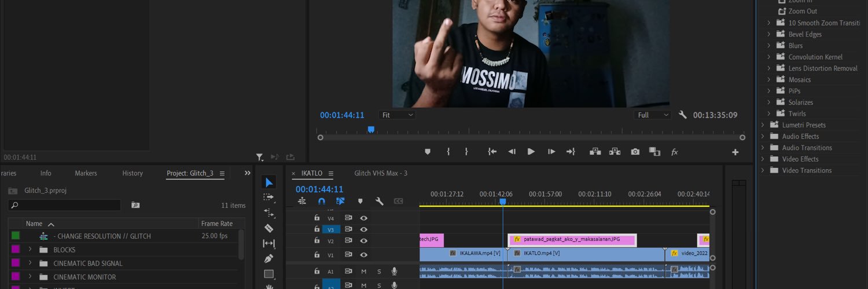The image size is (868, 289).
Task: Switch to the Markers tab
Action: tap(86, 173)
